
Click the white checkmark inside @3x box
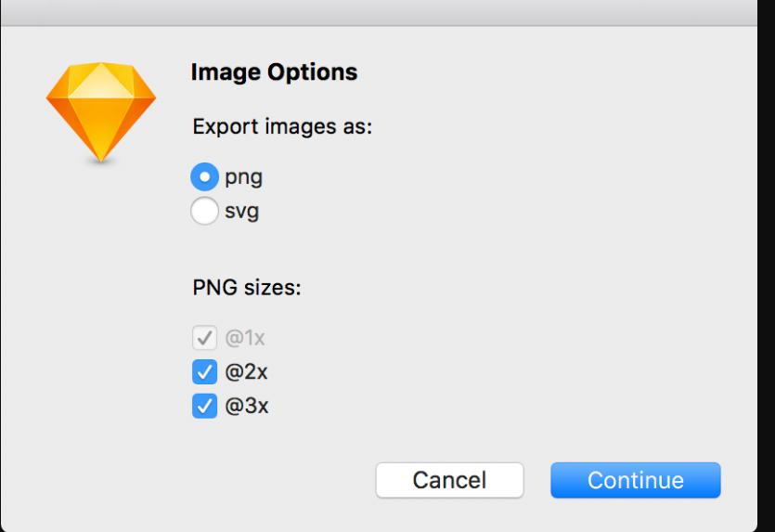pos(204,407)
